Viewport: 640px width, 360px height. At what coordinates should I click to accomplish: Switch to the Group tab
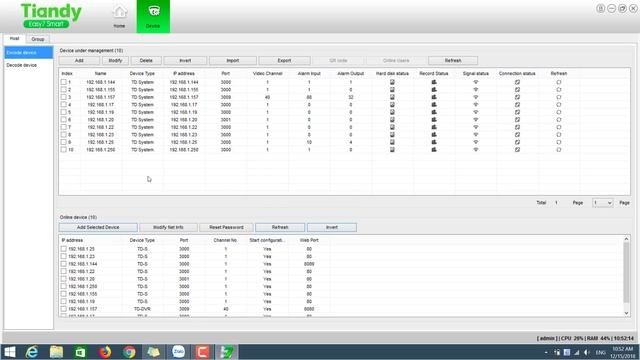tap(38, 39)
